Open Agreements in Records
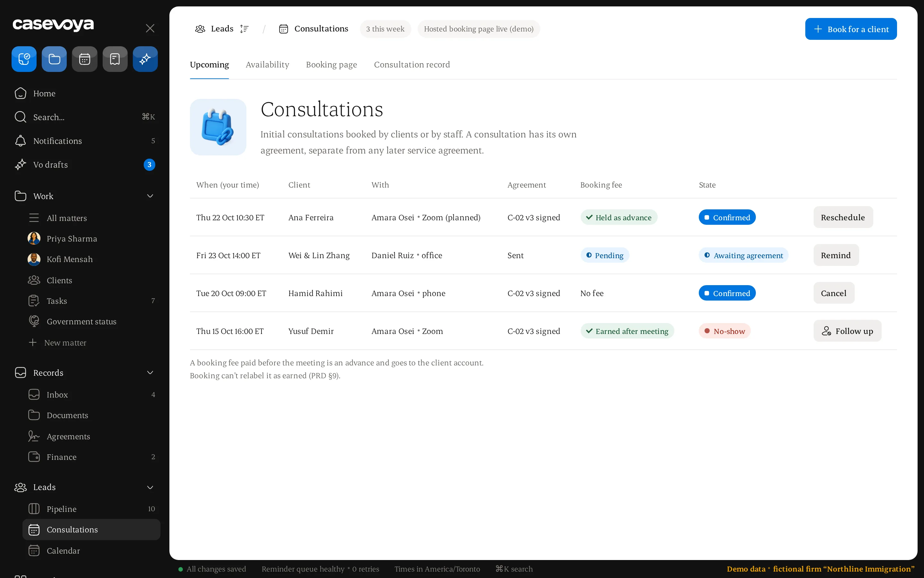 (91, 436)
